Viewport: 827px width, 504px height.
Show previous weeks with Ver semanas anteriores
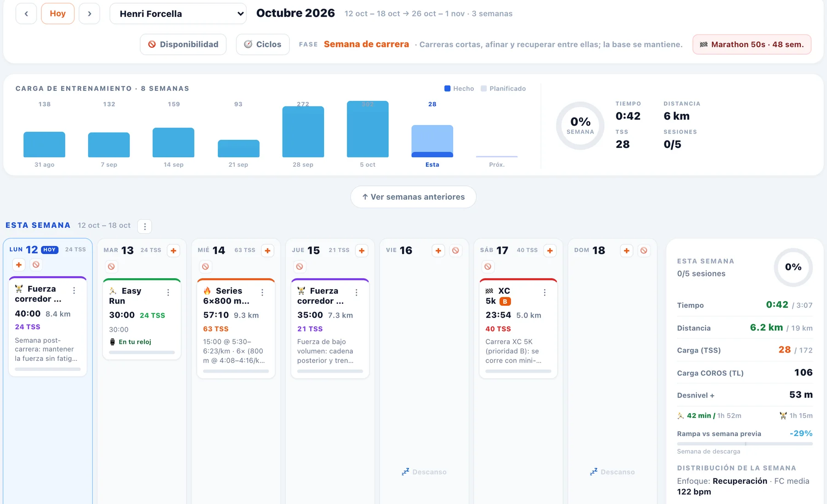413,197
